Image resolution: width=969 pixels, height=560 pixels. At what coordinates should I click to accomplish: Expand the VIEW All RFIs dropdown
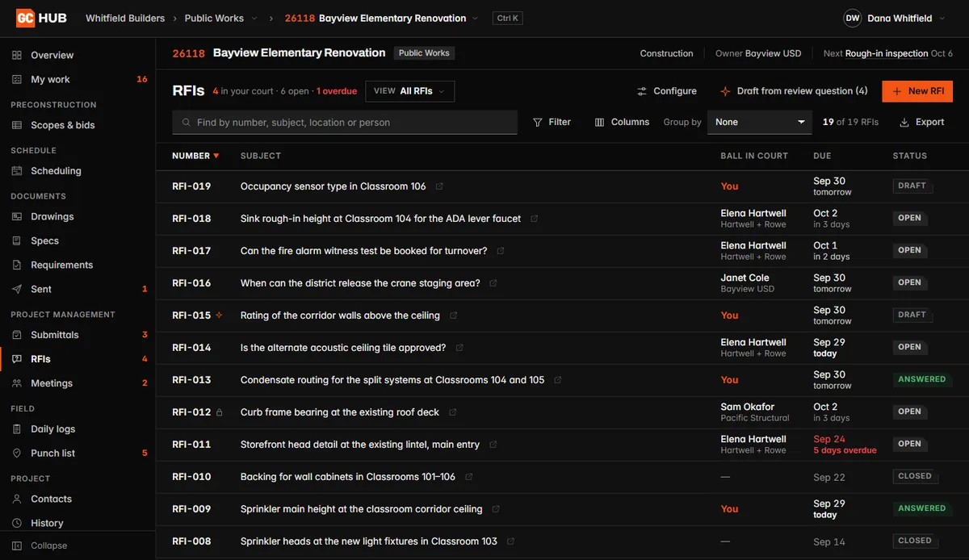[410, 91]
